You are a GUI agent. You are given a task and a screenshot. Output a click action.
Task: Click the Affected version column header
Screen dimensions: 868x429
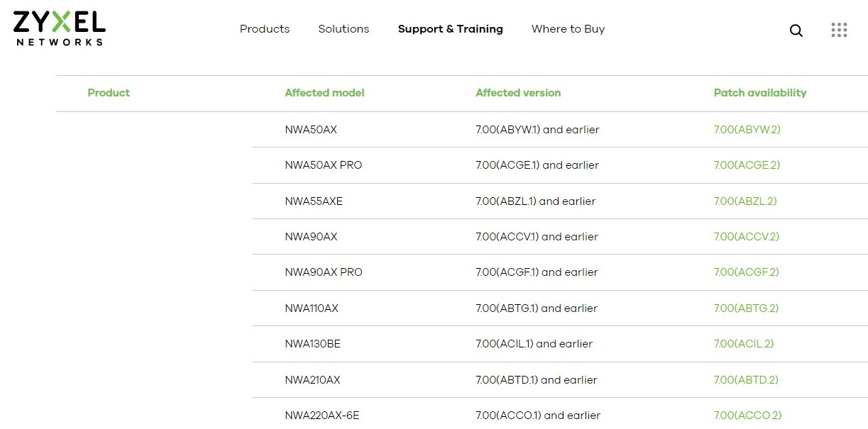pos(518,93)
